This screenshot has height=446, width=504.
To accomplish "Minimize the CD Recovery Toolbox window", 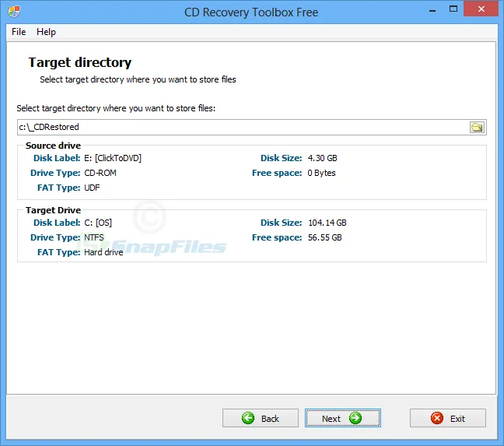I will (432, 9).
